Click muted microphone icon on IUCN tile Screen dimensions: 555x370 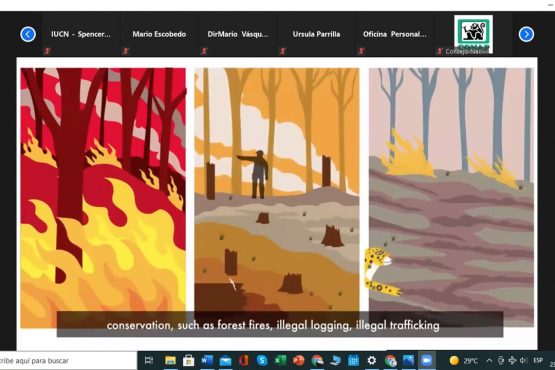[x=47, y=51]
